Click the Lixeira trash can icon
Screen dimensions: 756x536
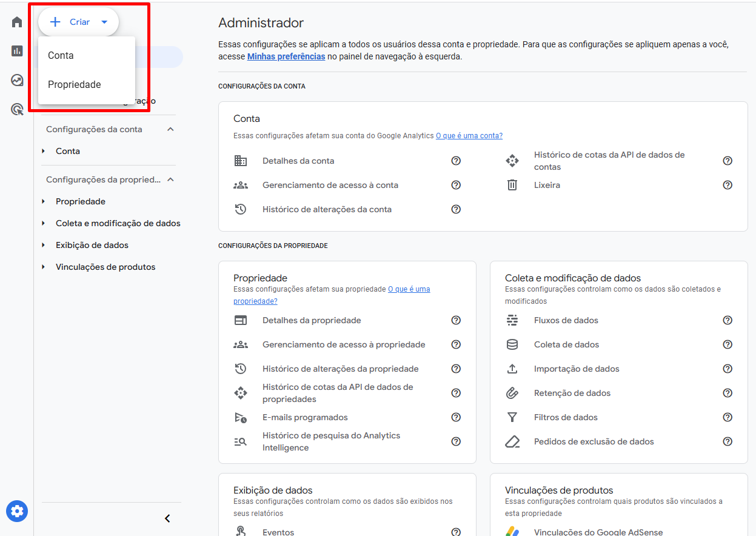click(512, 185)
